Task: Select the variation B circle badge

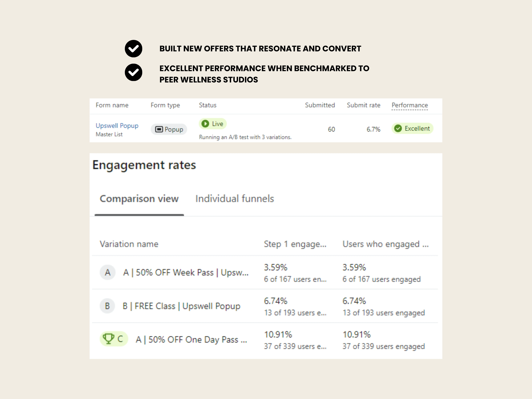Action: click(107, 306)
